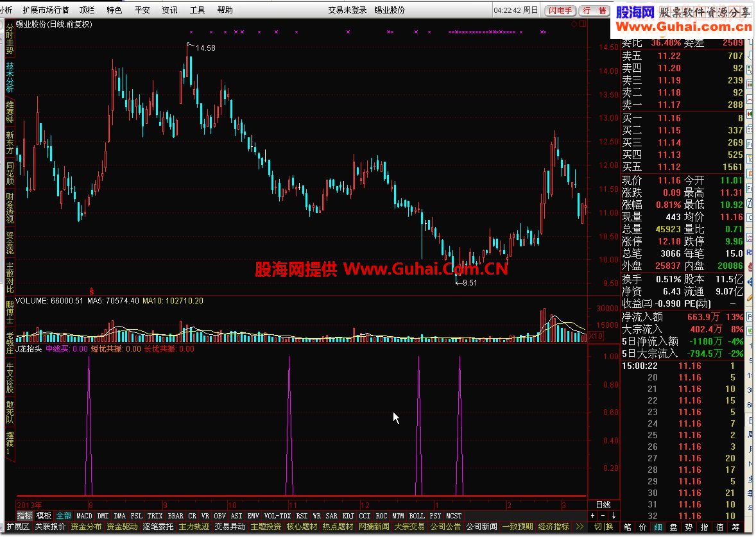Open the 资讯 menu
This screenshot has width=756, height=537.
[169, 10]
